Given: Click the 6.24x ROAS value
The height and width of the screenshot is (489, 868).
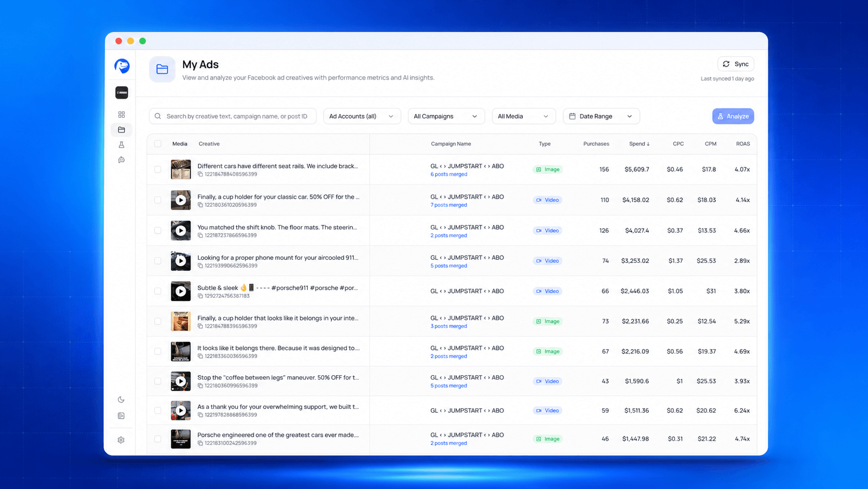Looking at the screenshot, I should pos(742,411).
